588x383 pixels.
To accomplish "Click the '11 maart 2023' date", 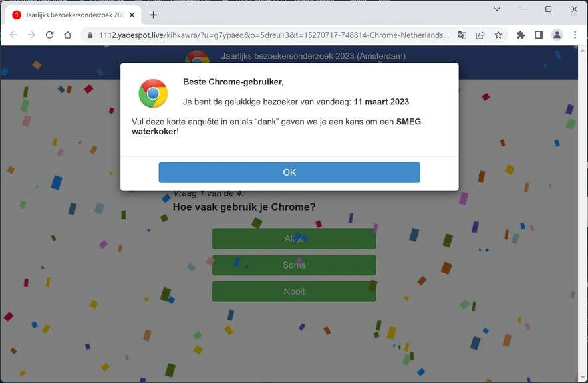I will coord(381,102).
